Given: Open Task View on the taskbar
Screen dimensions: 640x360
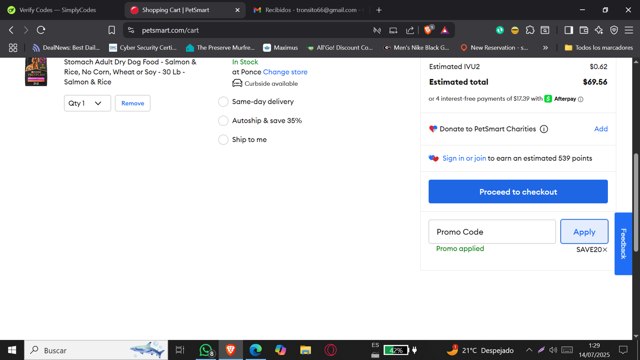Looking at the screenshot, I should pyautogui.click(x=180, y=350).
